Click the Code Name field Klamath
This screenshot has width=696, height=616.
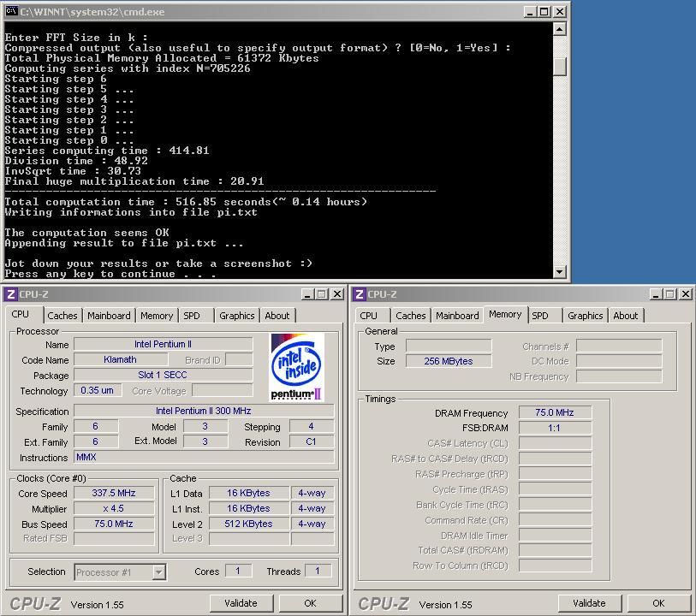(121, 359)
